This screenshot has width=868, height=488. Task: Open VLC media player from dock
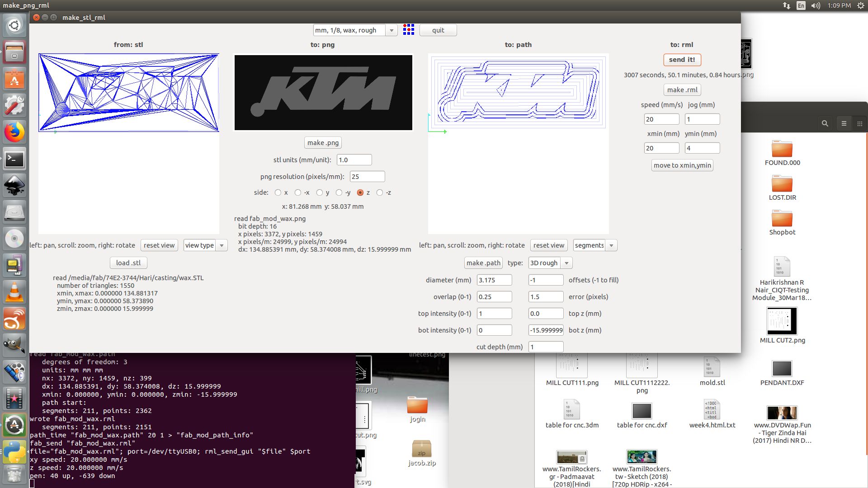click(x=14, y=292)
